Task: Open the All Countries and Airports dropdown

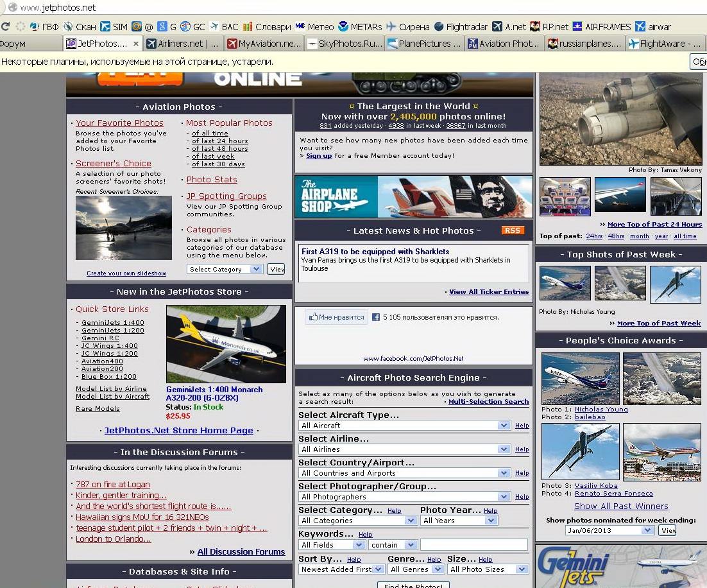Action: point(404,473)
